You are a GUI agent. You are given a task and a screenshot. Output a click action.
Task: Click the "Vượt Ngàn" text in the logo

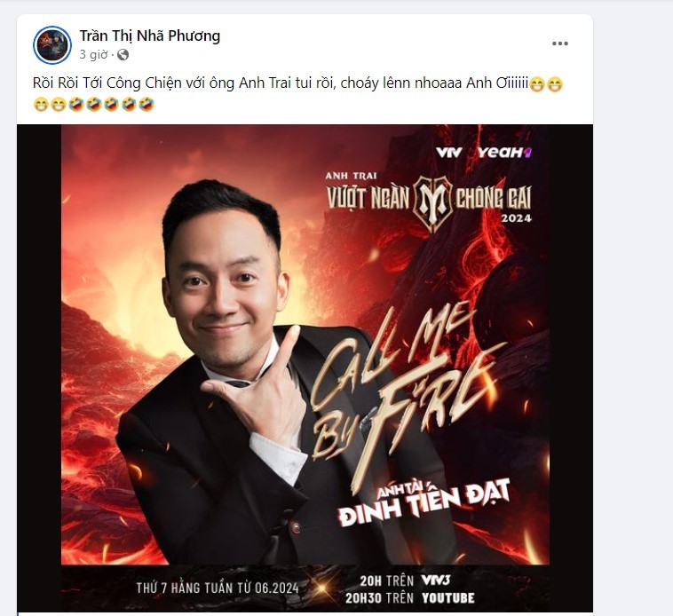tap(368, 198)
